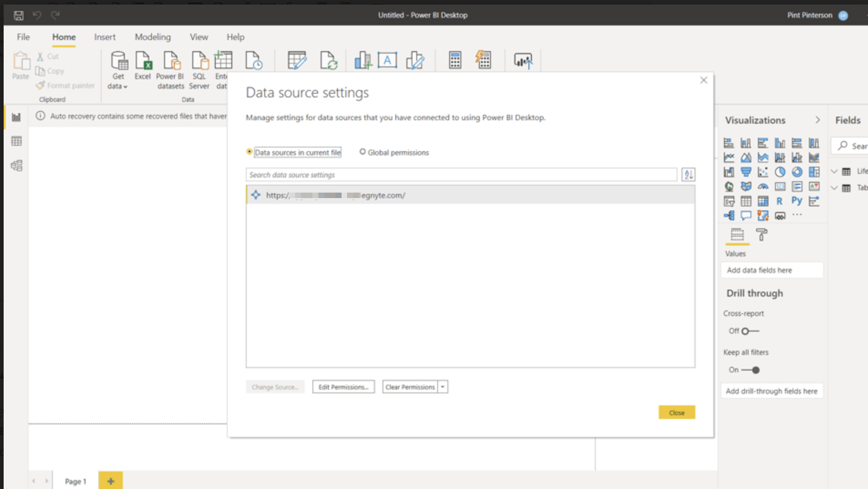
Task: Expand the Life table in Fields
Action: 834,171
